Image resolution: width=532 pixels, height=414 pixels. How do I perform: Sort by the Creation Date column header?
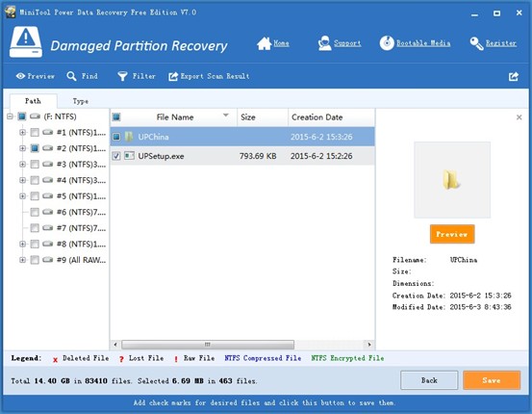pos(332,117)
